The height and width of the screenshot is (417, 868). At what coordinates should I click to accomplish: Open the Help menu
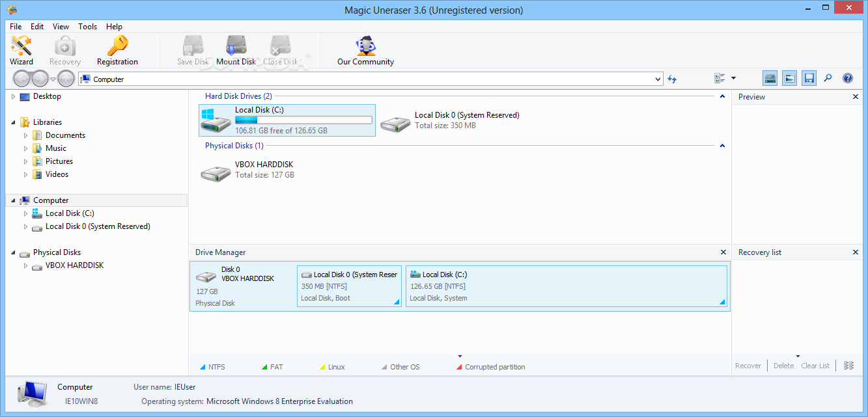tap(114, 27)
